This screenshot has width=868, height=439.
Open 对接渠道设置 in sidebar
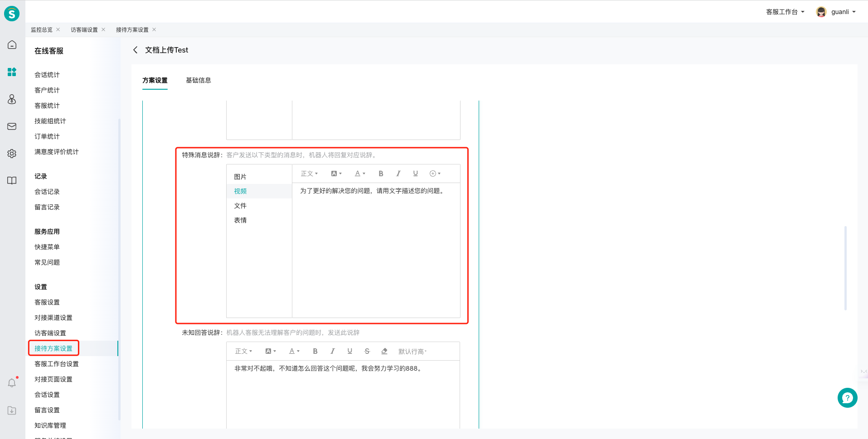pyautogui.click(x=53, y=318)
